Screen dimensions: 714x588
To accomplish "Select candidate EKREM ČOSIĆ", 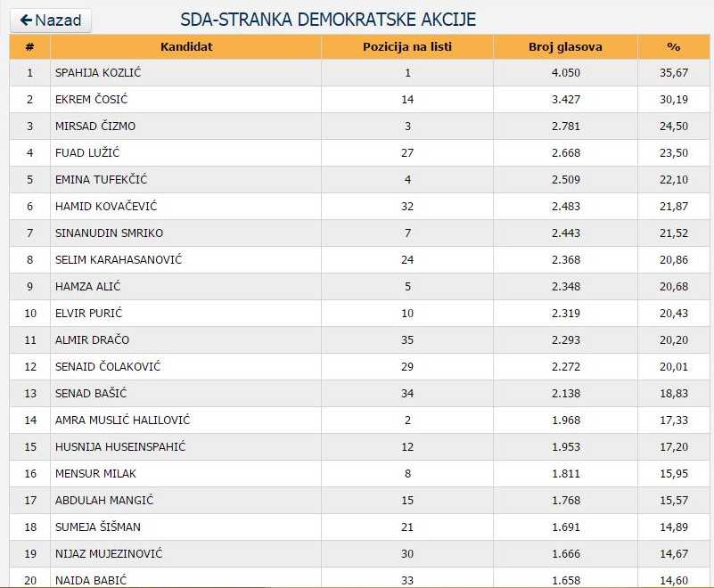I will 93,100.
